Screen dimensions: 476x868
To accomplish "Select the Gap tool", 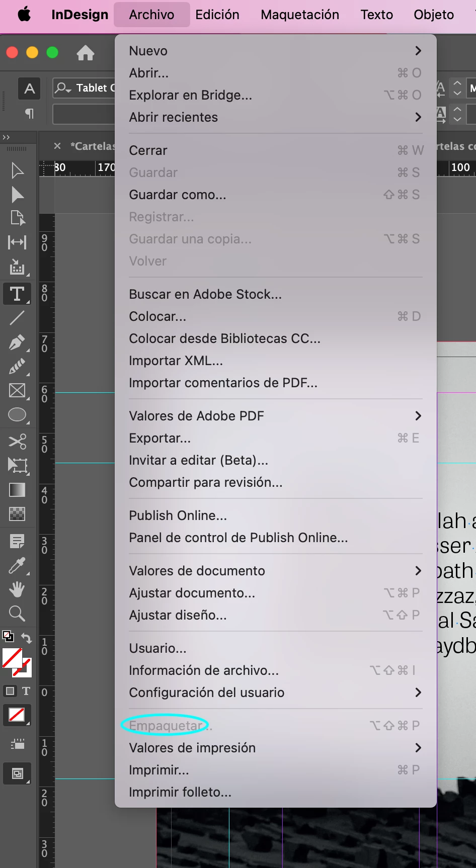I will click(x=17, y=242).
